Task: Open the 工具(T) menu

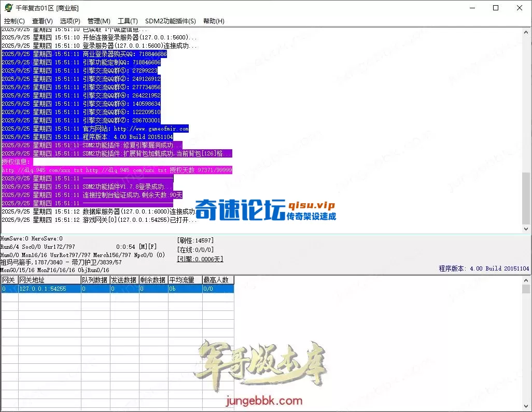Action: click(128, 21)
